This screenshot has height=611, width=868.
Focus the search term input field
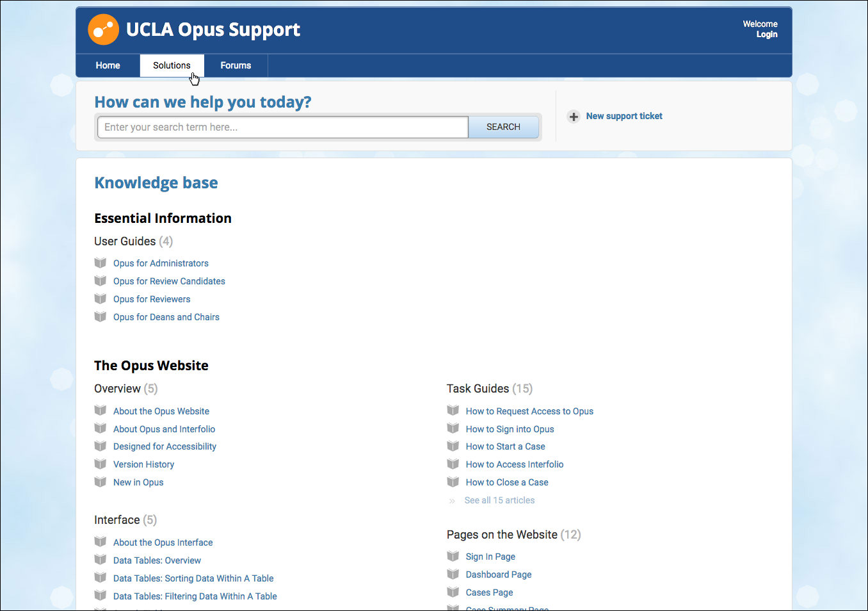click(x=283, y=127)
